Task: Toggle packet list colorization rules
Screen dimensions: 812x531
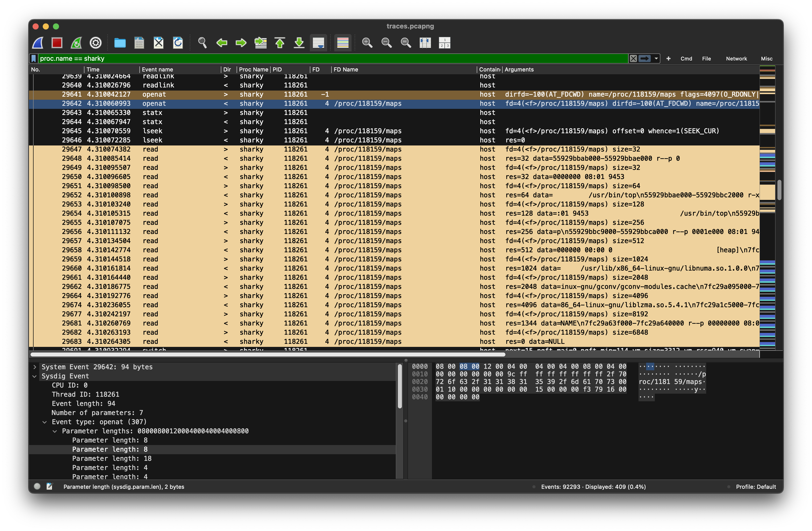Action: click(x=343, y=43)
